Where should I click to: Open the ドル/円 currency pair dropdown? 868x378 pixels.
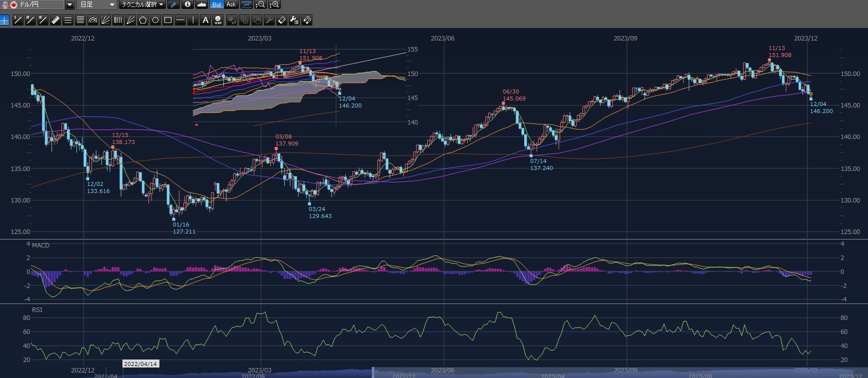point(69,4)
